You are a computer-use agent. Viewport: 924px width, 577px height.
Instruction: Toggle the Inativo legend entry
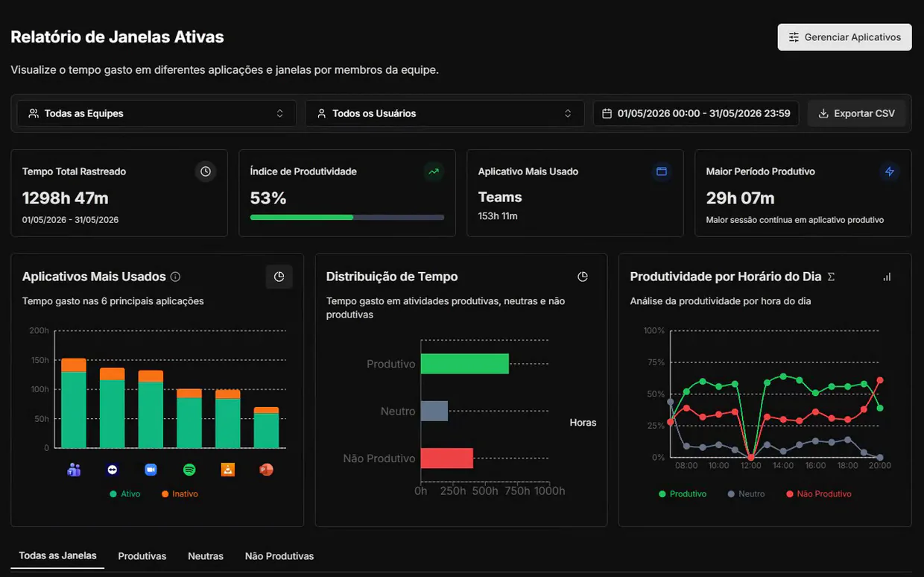180,494
